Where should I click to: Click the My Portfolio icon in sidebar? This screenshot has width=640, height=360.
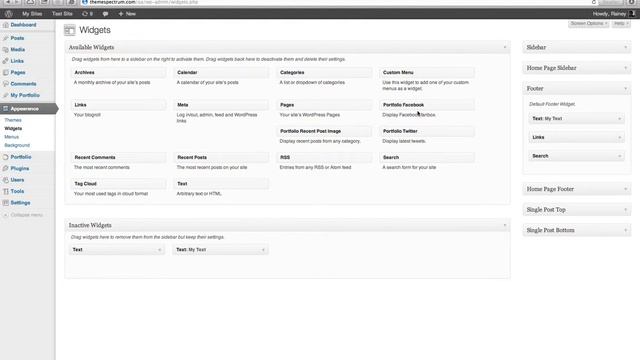pos(6,95)
